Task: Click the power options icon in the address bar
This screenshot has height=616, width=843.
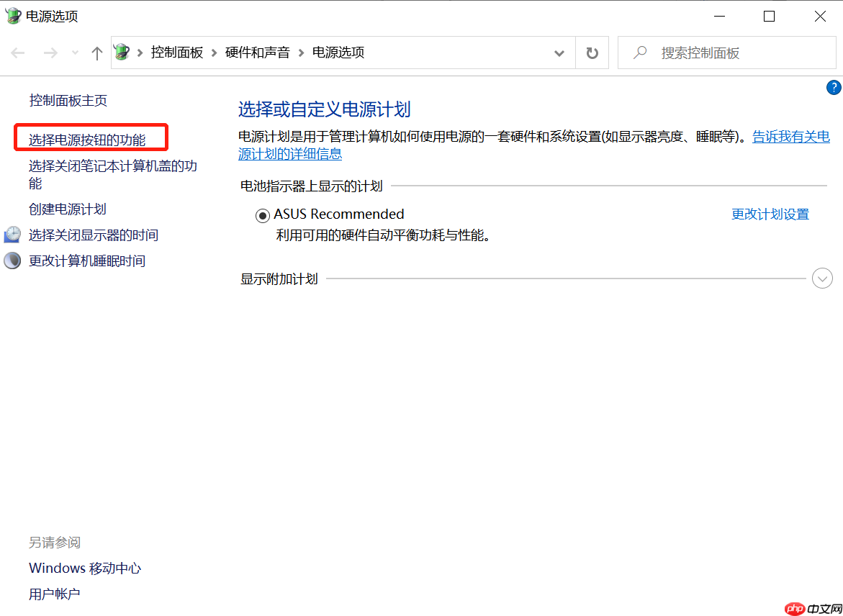Action: (x=121, y=52)
